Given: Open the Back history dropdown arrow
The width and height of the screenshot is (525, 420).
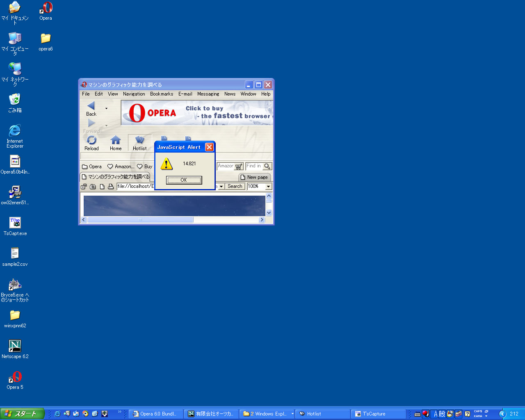Looking at the screenshot, I should tap(106, 109).
